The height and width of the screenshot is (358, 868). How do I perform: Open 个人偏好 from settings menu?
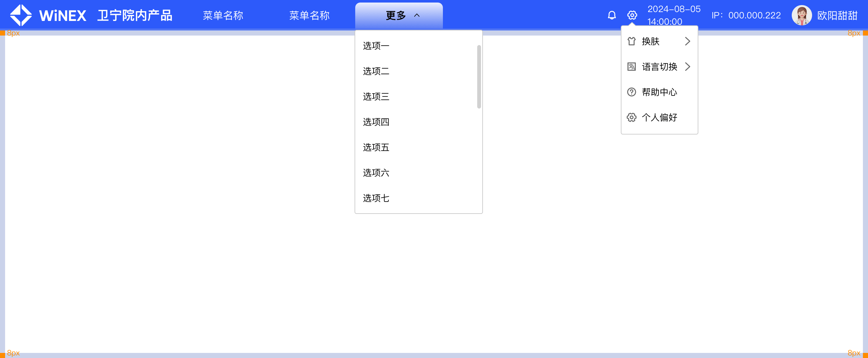660,117
